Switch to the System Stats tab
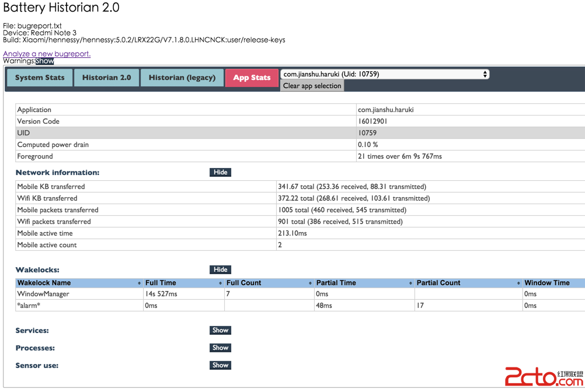 pyautogui.click(x=40, y=78)
